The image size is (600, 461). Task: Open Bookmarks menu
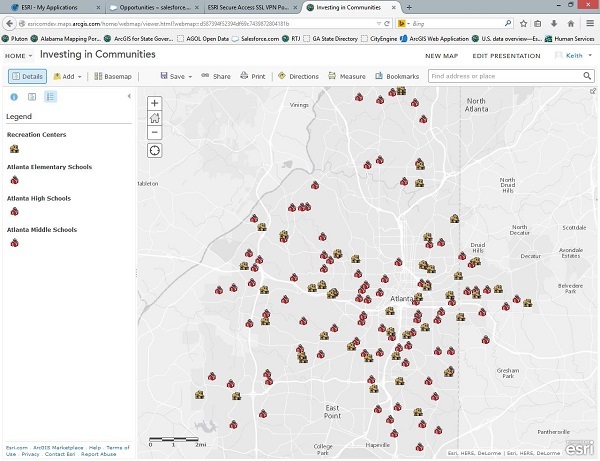[x=397, y=76]
